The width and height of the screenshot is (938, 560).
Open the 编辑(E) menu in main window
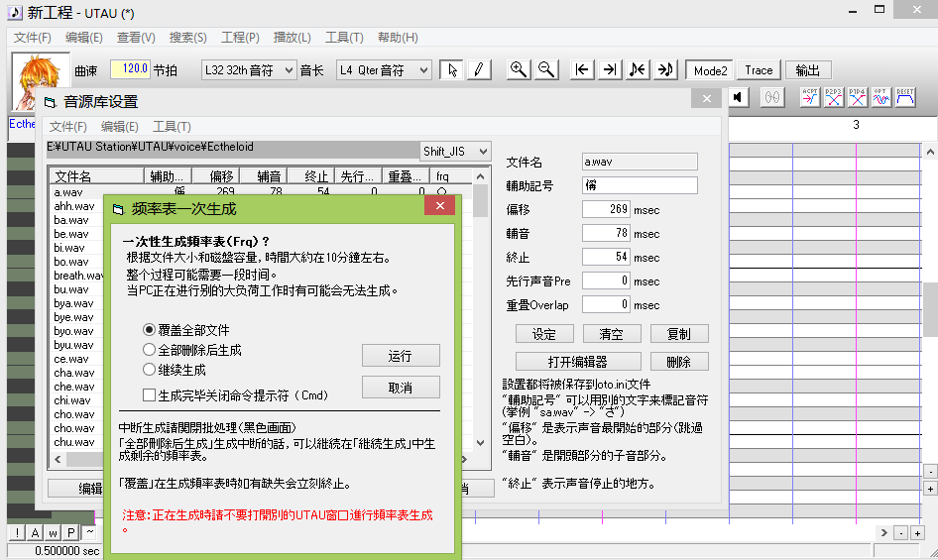(83, 37)
